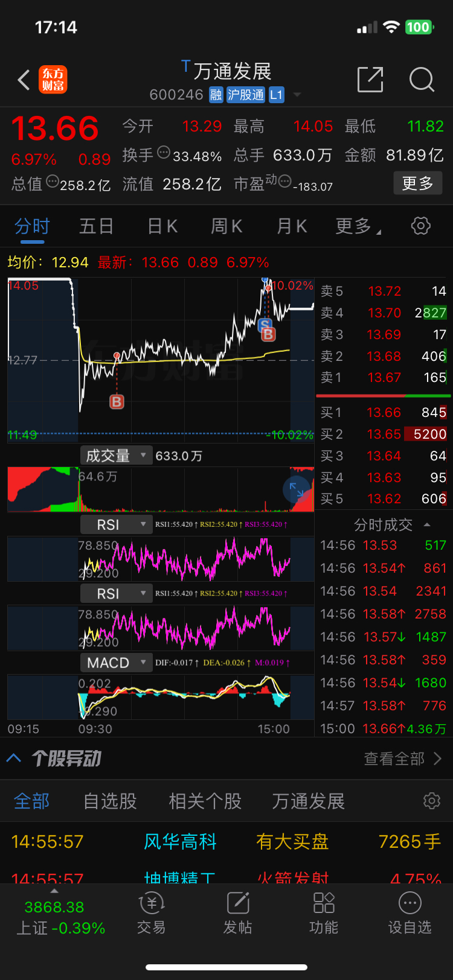
Task: Tap the 换手 info circle icon
Action: 164,152
